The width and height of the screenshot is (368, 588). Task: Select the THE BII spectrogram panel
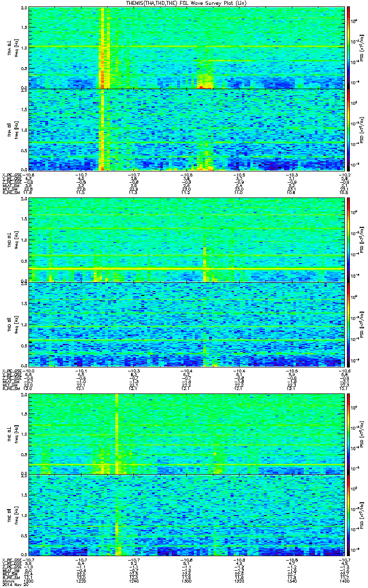186,516
